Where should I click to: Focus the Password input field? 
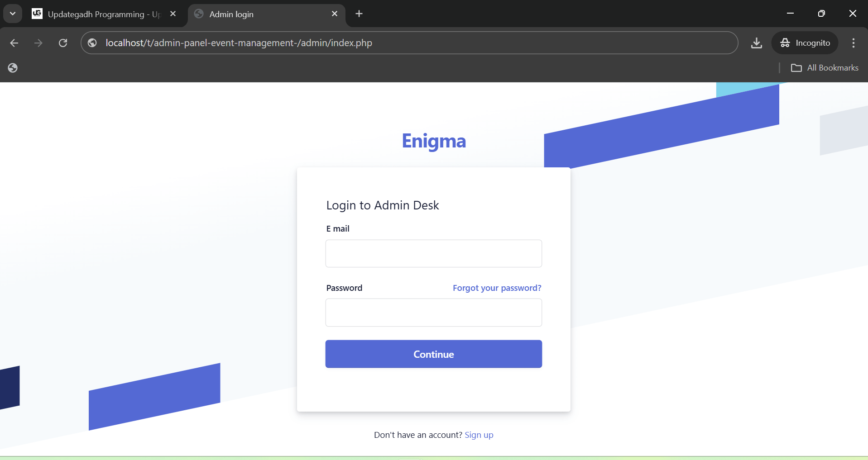tap(433, 313)
